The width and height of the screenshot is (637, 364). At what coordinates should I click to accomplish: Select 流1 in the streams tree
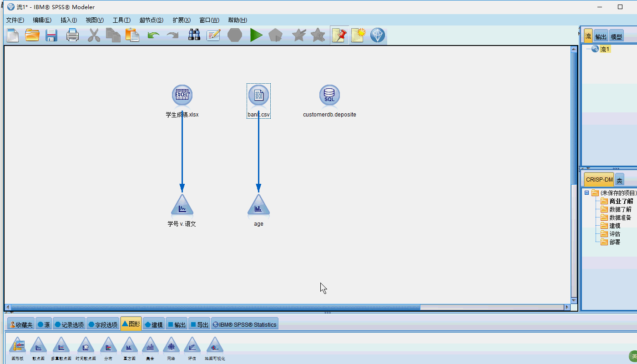pyautogui.click(x=605, y=49)
